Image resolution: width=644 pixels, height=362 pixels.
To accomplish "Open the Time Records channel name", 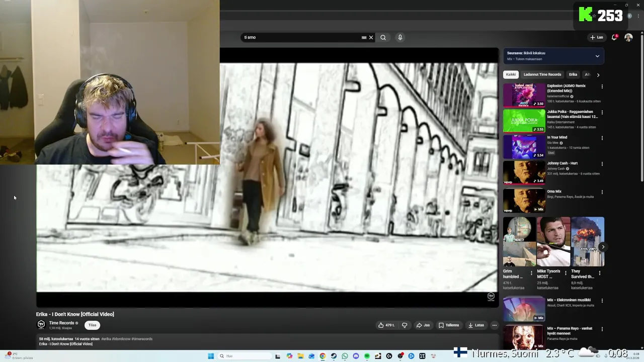I will click(61, 323).
